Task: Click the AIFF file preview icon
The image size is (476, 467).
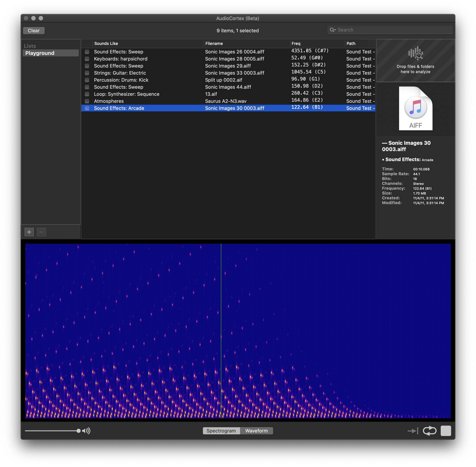Action: click(x=415, y=109)
